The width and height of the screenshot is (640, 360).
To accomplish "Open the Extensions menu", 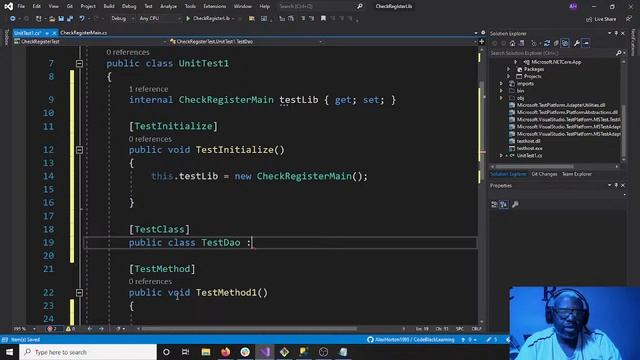I will [x=215, y=7].
